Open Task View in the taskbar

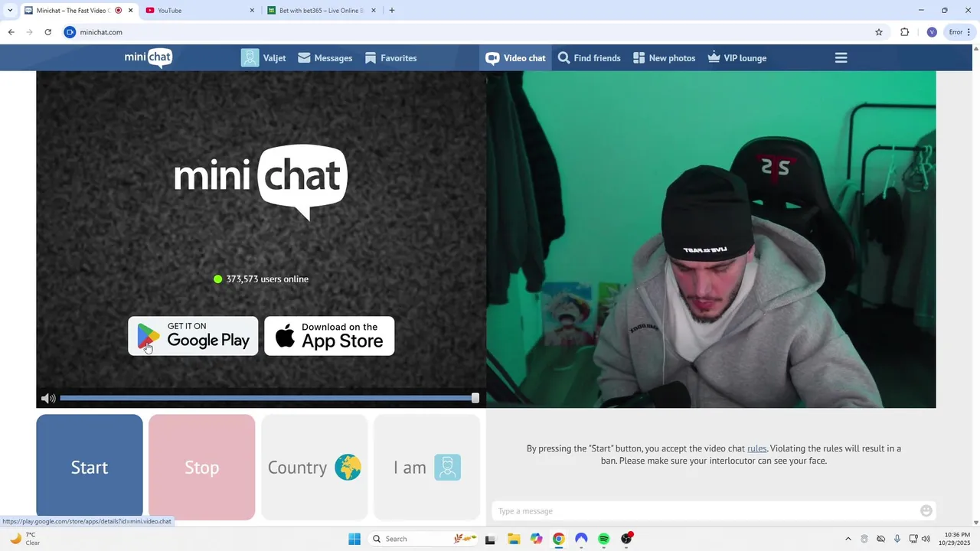(x=490, y=539)
